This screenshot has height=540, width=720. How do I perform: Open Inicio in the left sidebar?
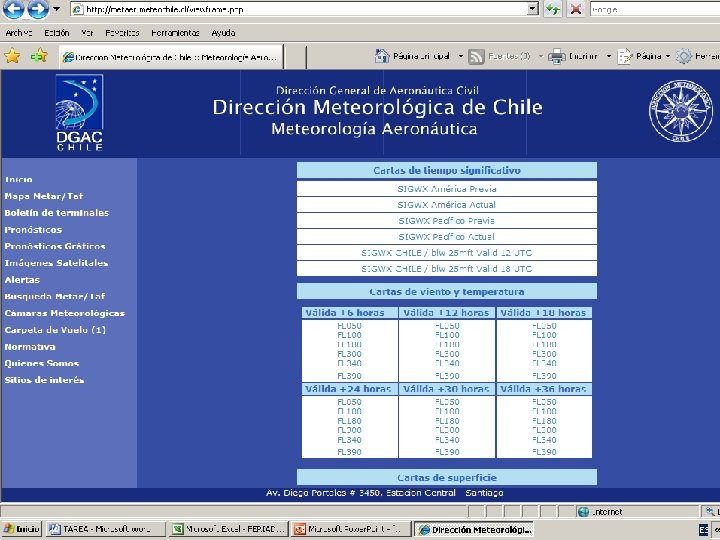coord(18,179)
